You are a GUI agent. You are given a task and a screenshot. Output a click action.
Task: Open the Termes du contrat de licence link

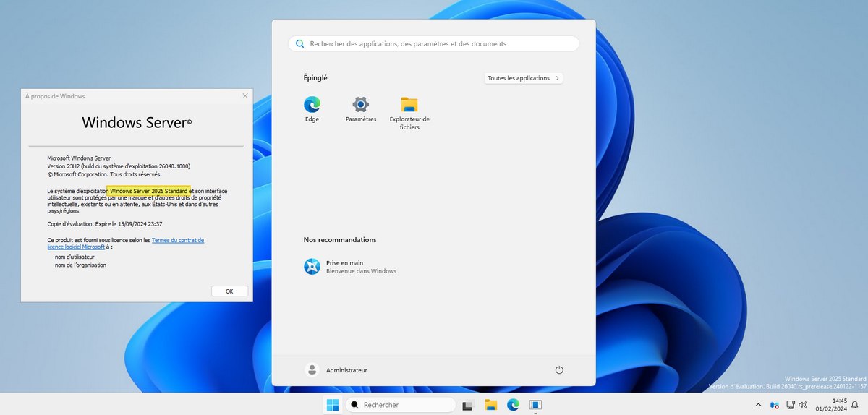(177, 240)
